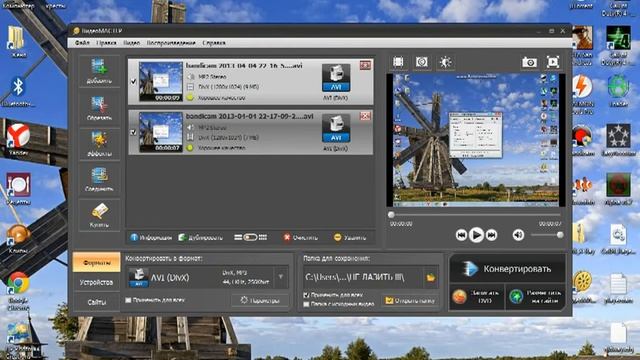
Task: Click the second icon above preview panel
Action: coord(422,62)
